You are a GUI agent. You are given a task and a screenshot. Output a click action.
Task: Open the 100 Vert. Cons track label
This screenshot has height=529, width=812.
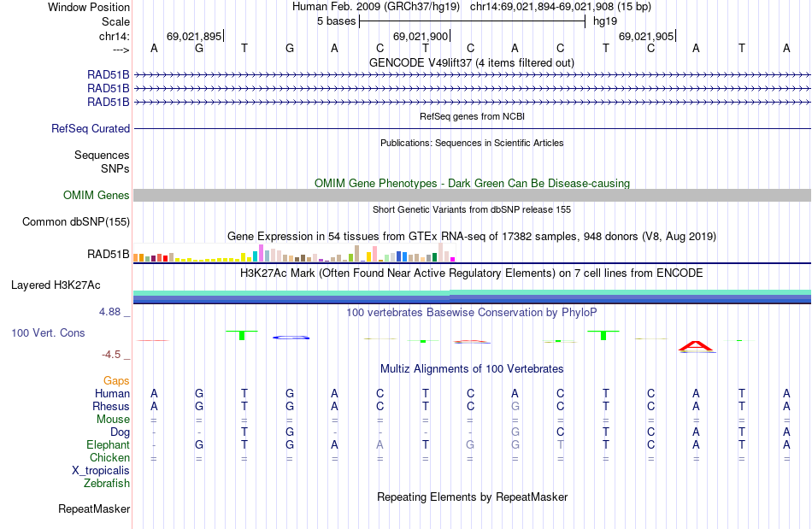click(x=48, y=332)
